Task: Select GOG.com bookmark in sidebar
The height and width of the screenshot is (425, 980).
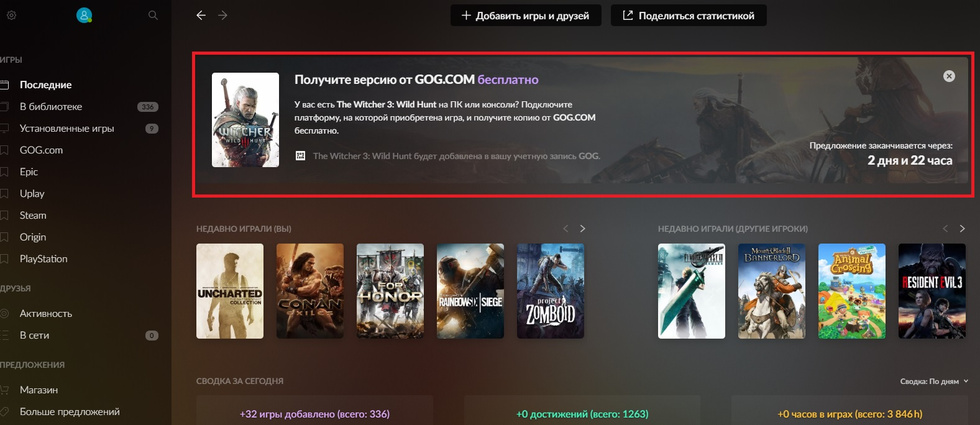Action: tap(41, 150)
